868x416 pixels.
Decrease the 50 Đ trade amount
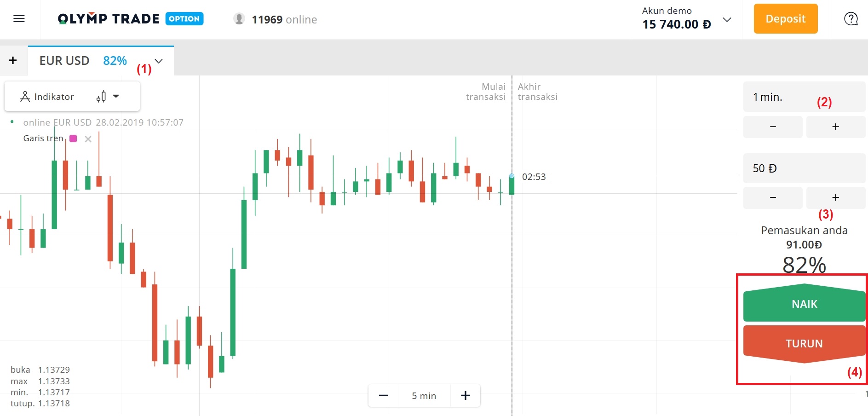tap(772, 197)
